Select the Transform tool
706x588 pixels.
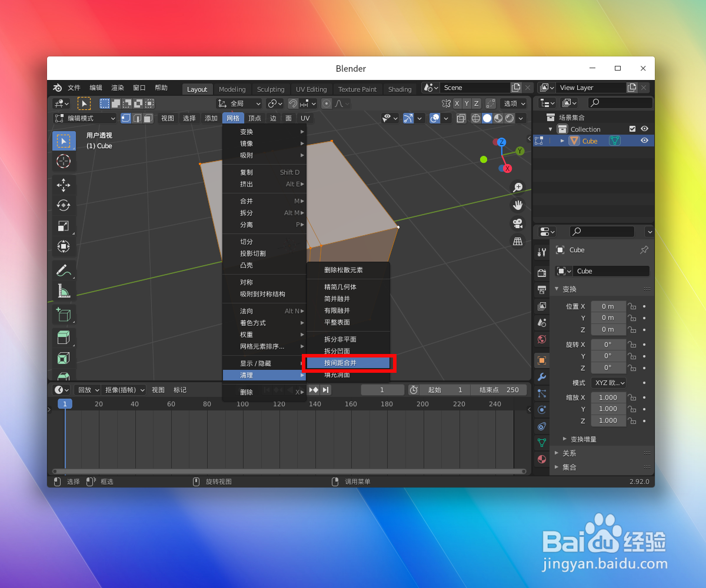[x=64, y=246]
